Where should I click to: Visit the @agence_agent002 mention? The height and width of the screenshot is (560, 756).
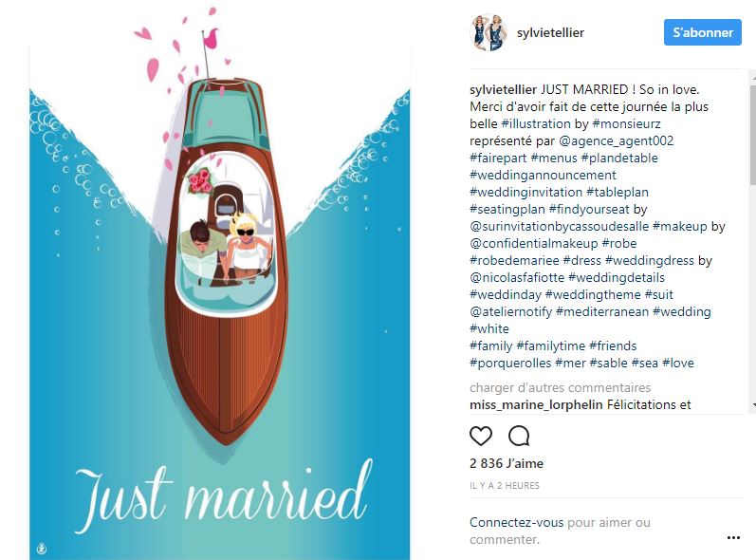617,140
